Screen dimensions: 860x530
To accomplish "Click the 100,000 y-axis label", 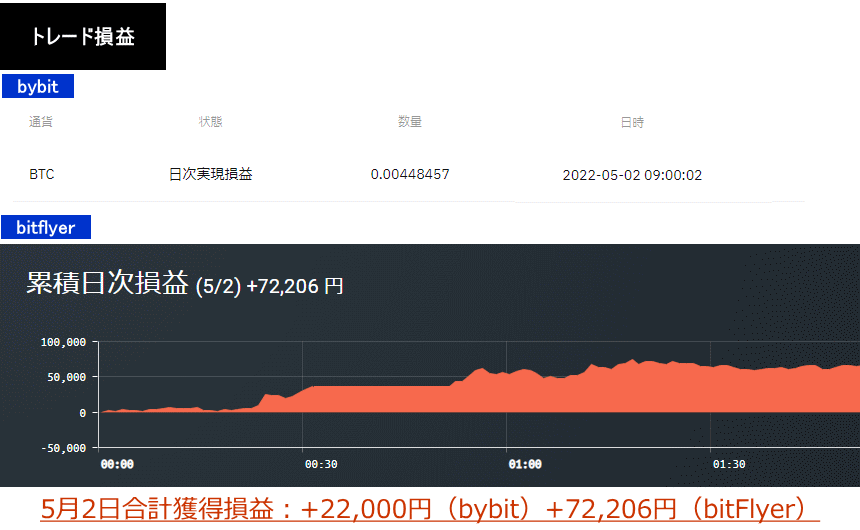I will 64,342.
